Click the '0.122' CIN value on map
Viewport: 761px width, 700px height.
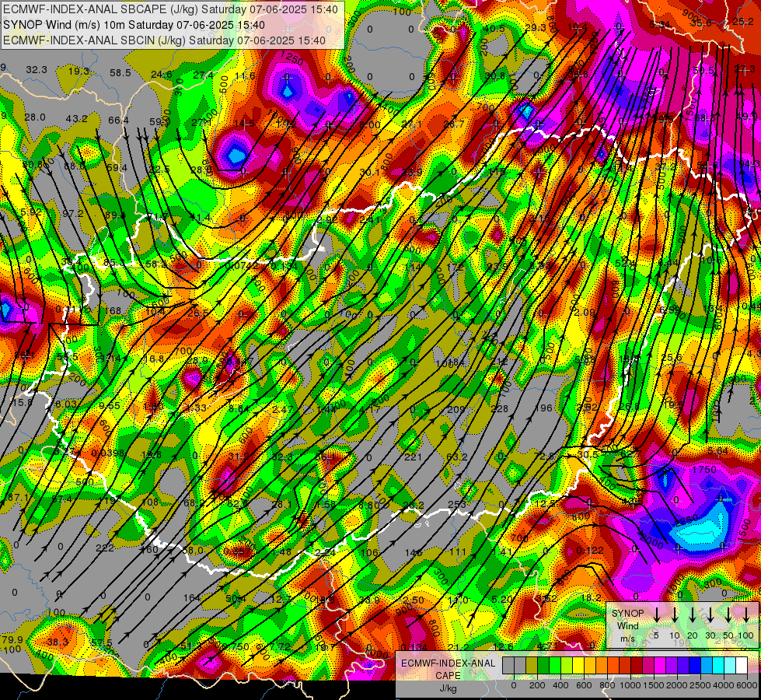(590, 551)
